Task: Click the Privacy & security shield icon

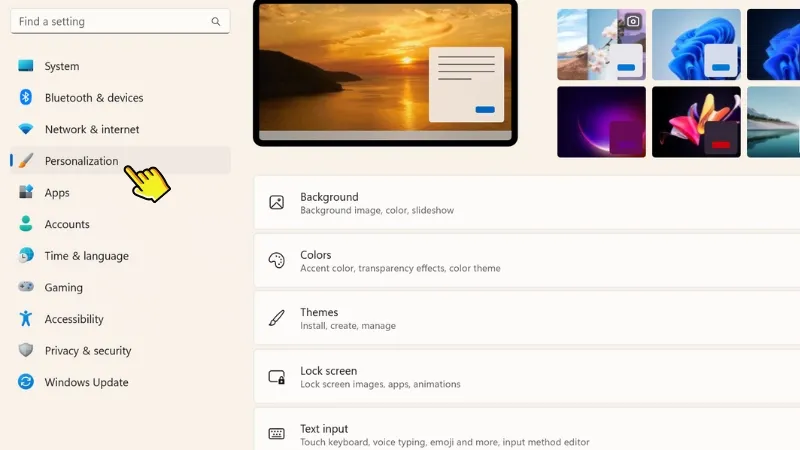Action: (26, 351)
